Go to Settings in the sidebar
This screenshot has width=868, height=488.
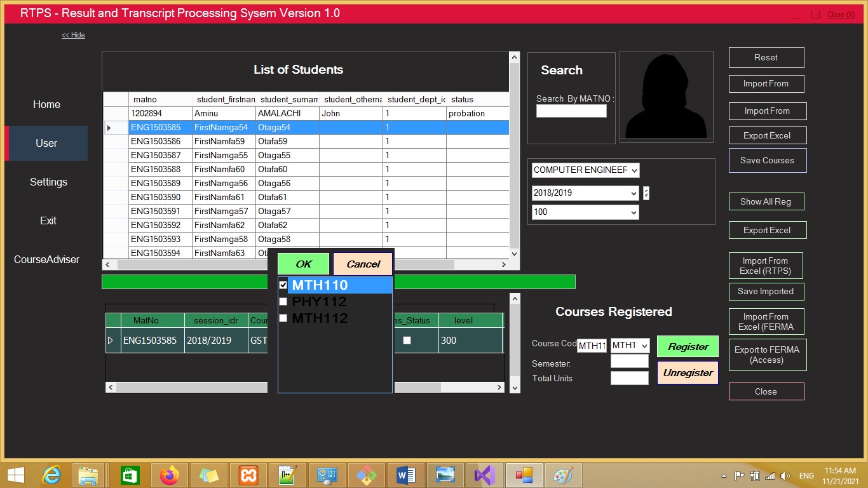(x=48, y=182)
